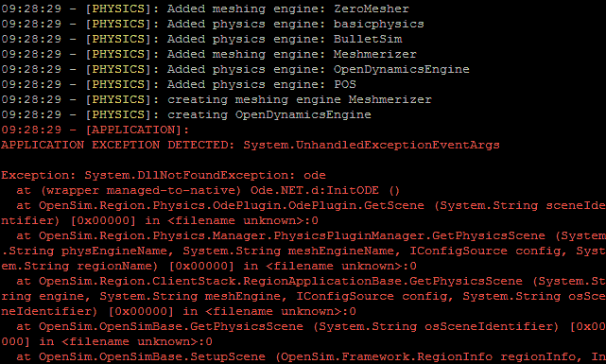The width and height of the screenshot is (606, 364).
Task: Click 'System.DllNotFoundException: ode' text
Action: click(x=205, y=175)
